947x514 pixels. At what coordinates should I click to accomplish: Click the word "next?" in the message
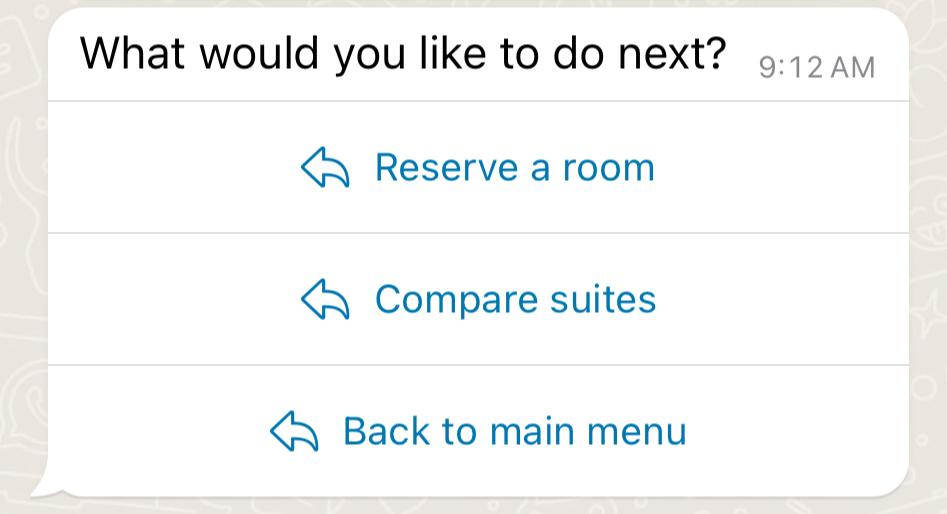click(672, 54)
